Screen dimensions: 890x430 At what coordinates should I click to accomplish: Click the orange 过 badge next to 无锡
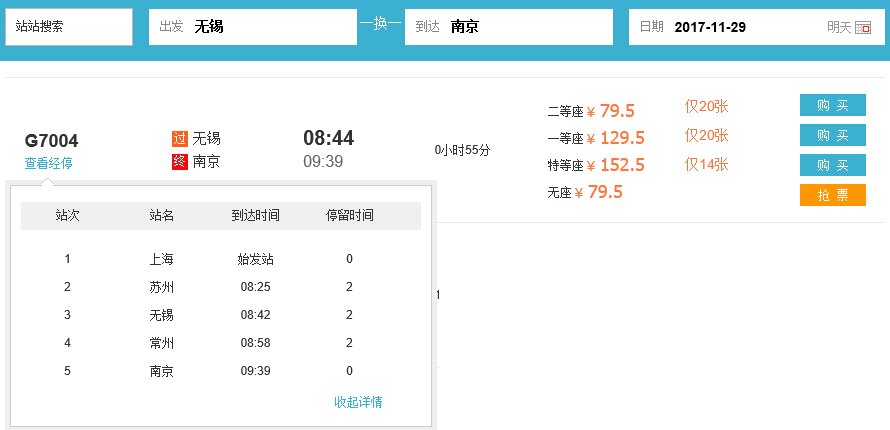(179, 138)
